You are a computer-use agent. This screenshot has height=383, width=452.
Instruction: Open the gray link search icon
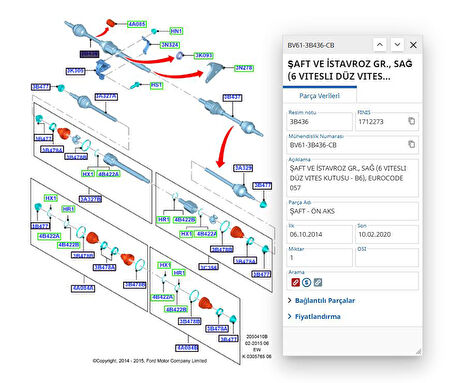pos(318,282)
